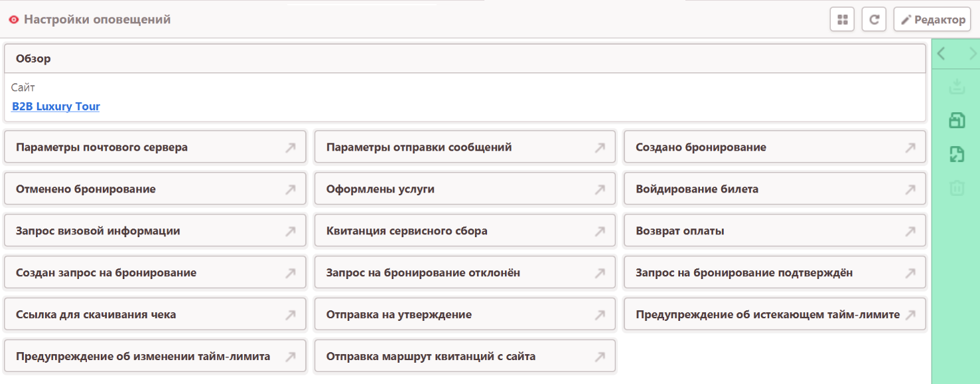The width and height of the screenshot is (980, 384).
Task: Open Отправка маршрут квитанций с сайта panel
Action: tap(464, 357)
